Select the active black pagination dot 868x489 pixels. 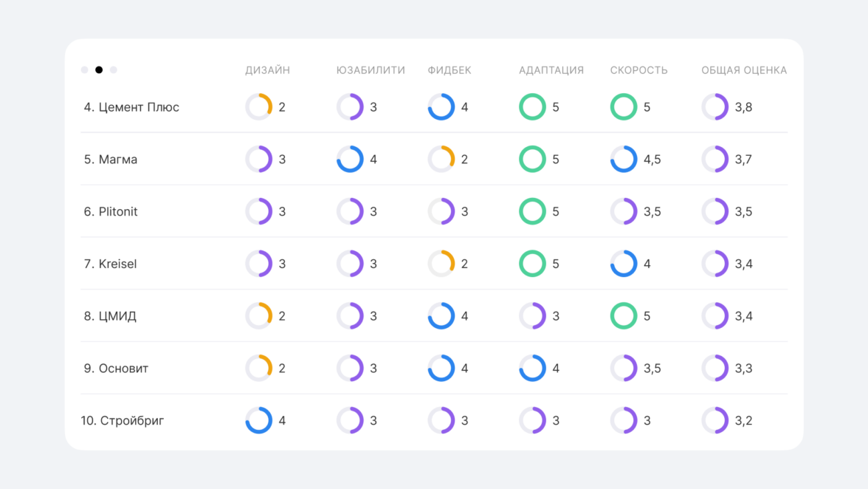99,70
